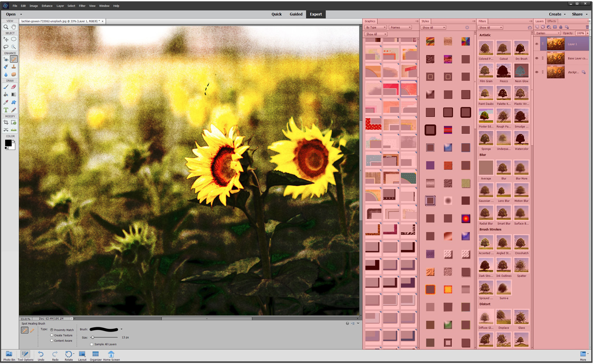The image size is (593, 364).
Task: Expand the Create dropdown
Action: click(x=557, y=14)
